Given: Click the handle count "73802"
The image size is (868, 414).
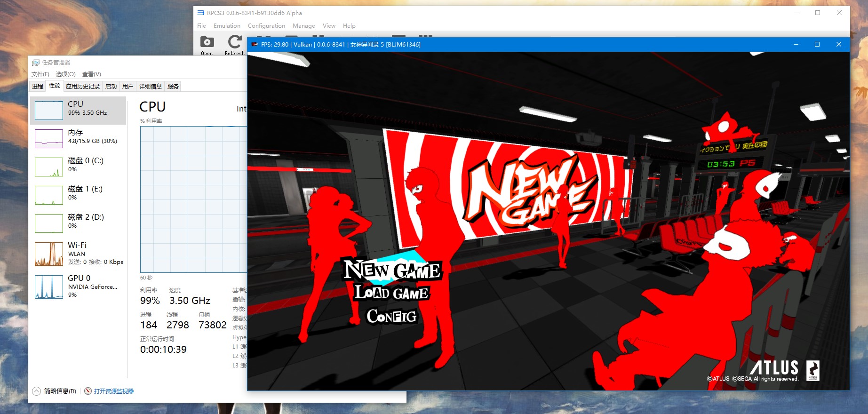Looking at the screenshot, I should [213, 325].
